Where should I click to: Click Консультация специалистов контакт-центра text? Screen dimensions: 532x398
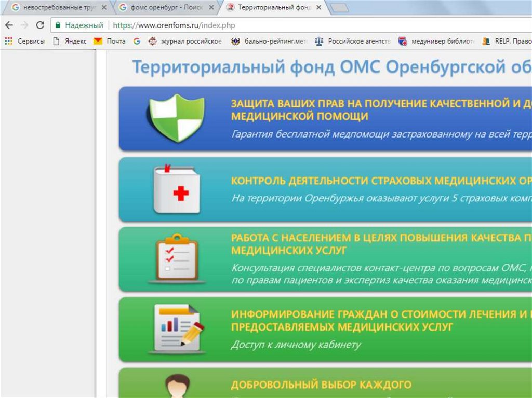[381, 274]
